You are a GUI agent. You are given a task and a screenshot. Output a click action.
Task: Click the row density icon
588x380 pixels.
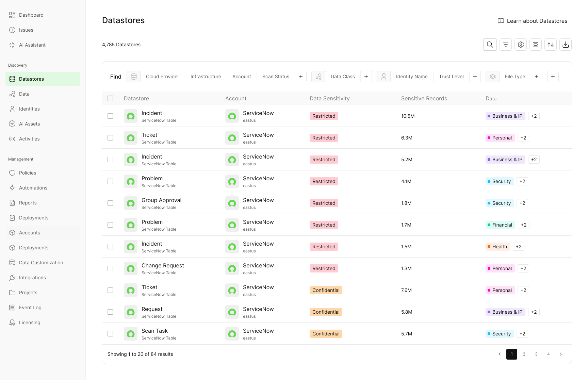tap(535, 45)
